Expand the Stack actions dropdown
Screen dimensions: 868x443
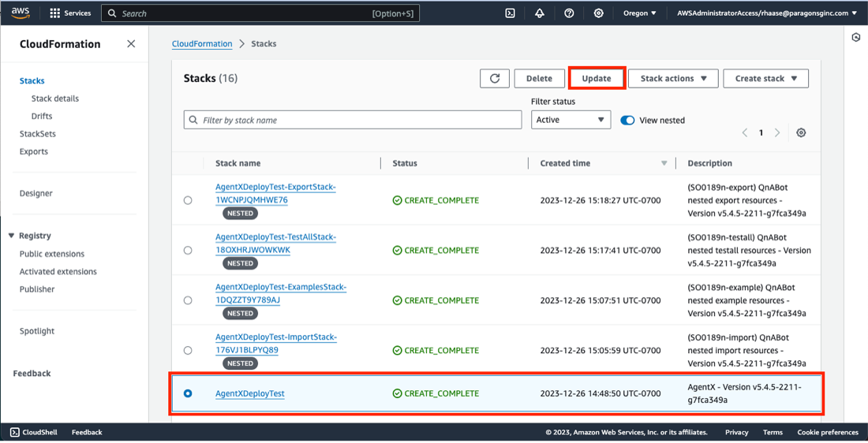click(x=673, y=79)
